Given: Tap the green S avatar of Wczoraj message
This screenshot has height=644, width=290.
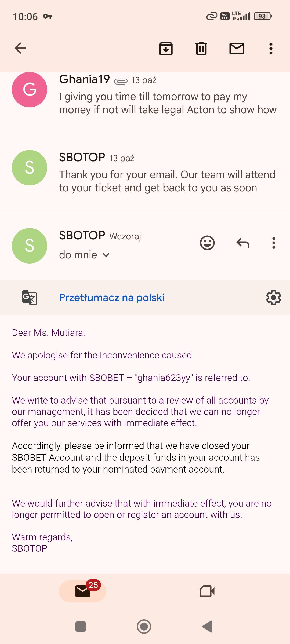Looking at the screenshot, I should [30, 246].
